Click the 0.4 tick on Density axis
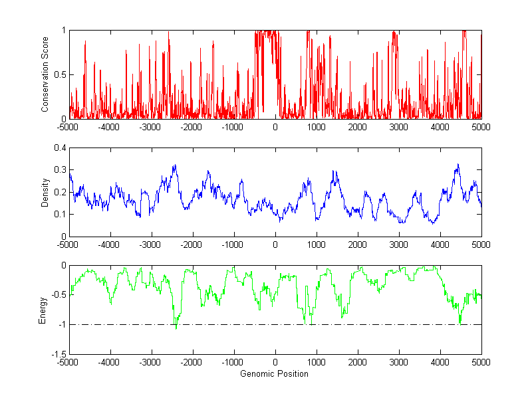 (60, 148)
